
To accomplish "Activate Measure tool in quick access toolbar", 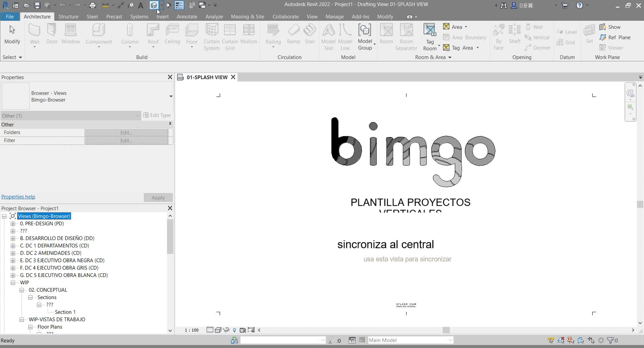I will pyautogui.click(x=105, y=5).
